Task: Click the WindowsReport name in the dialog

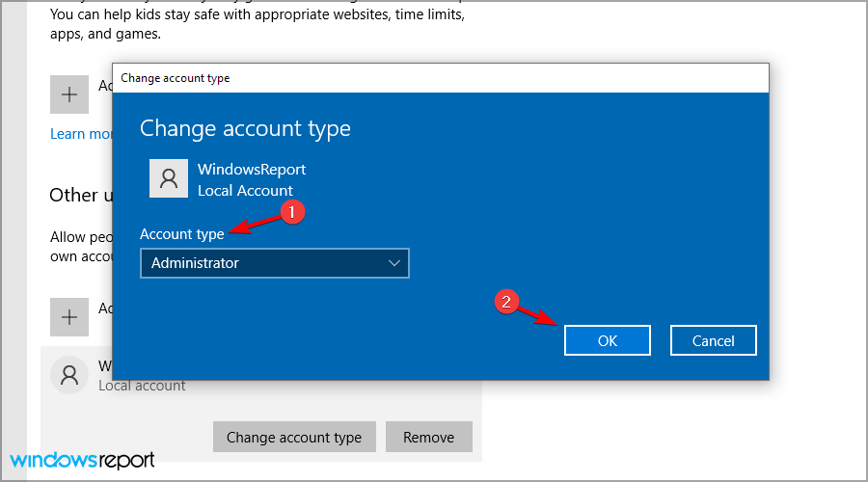Action: (x=251, y=170)
